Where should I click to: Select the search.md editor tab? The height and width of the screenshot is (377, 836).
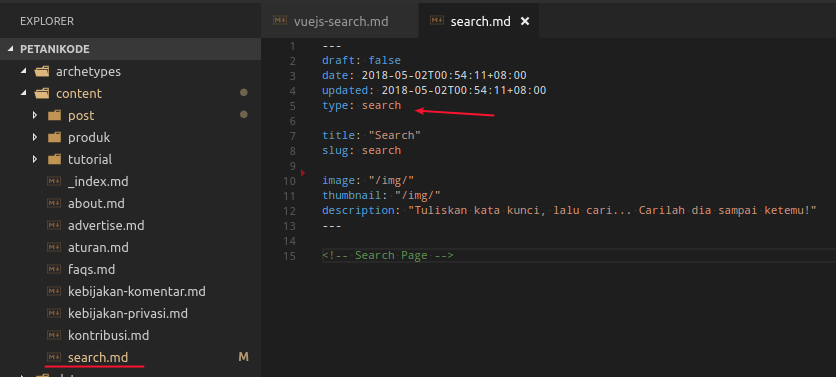coord(479,21)
